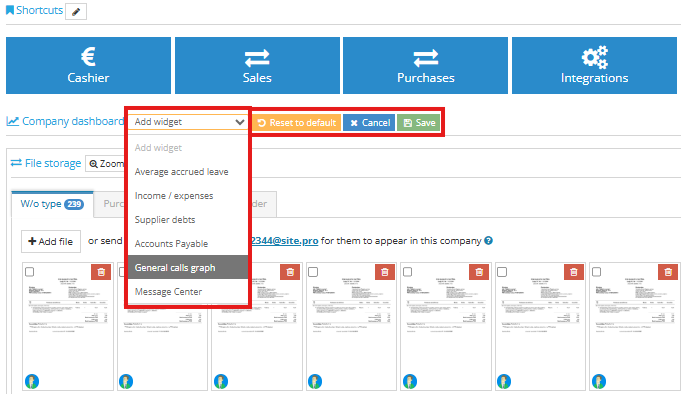681x394 pixels.
Task: Switch to the W/o type tab
Action: [52, 204]
